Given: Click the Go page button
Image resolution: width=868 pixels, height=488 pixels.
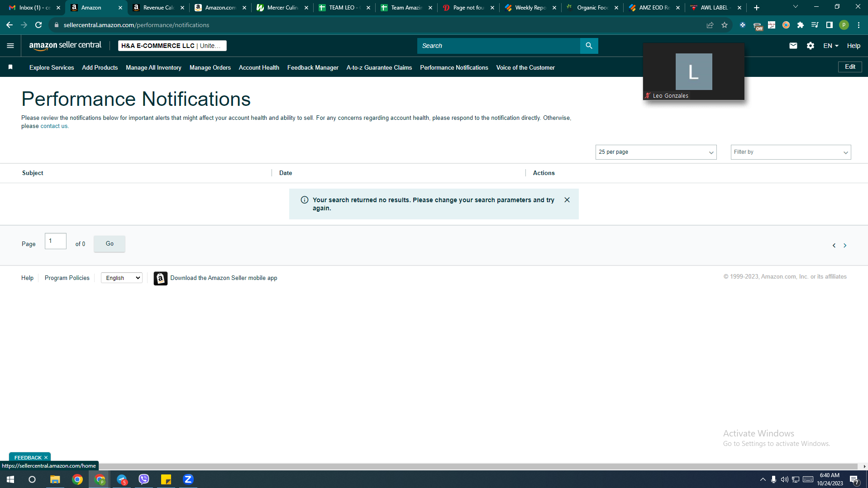Looking at the screenshot, I should coord(110,244).
